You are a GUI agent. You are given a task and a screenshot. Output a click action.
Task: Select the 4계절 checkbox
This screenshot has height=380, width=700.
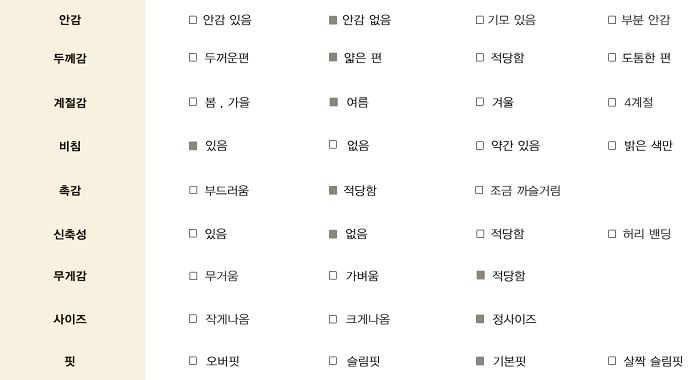[612, 102]
